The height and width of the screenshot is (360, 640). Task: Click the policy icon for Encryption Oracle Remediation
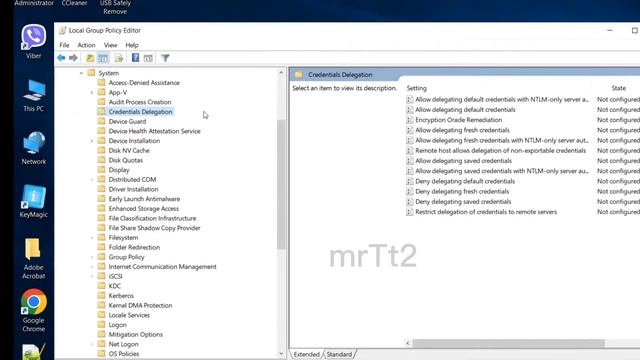coord(409,120)
